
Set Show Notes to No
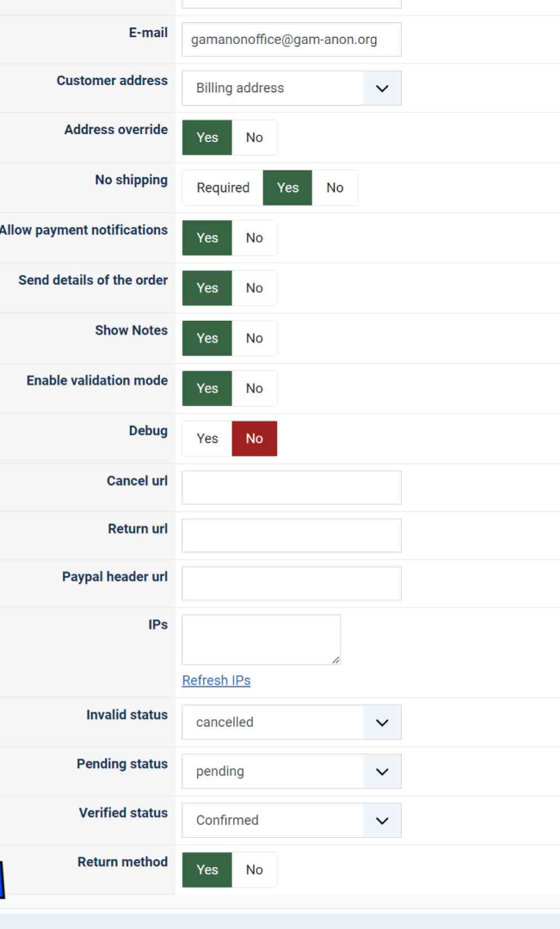(255, 338)
